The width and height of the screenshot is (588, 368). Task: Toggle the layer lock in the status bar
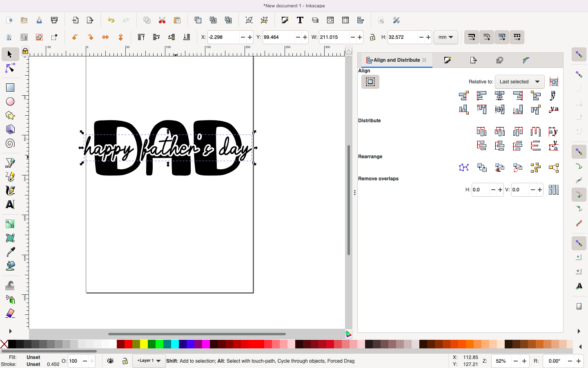(x=125, y=361)
